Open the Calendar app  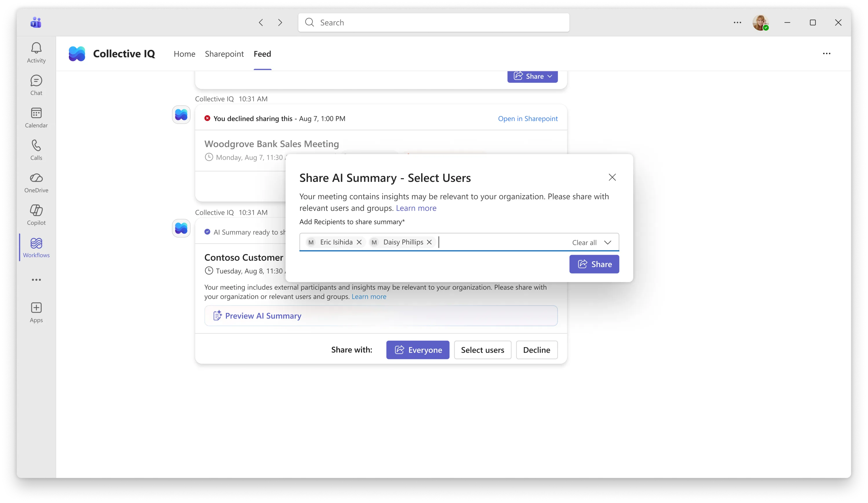(36, 118)
